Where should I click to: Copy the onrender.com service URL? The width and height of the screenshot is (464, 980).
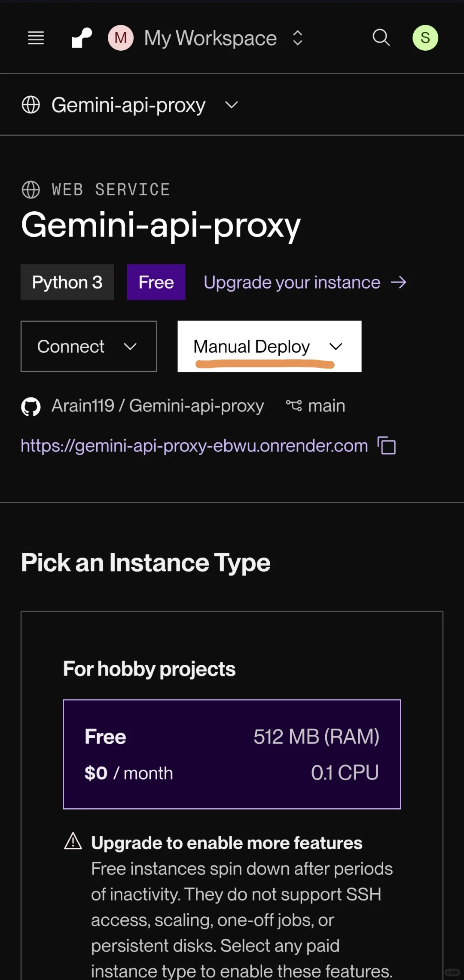tap(387, 445)
